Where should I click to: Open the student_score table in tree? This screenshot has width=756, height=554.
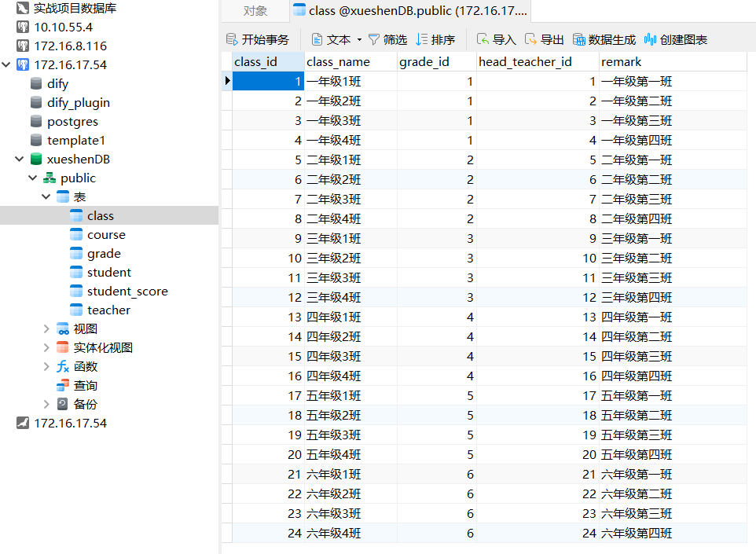coord(127,292)
